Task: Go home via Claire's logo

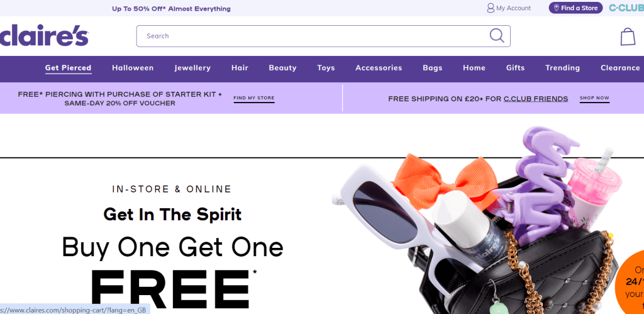Action: (43, 35)
